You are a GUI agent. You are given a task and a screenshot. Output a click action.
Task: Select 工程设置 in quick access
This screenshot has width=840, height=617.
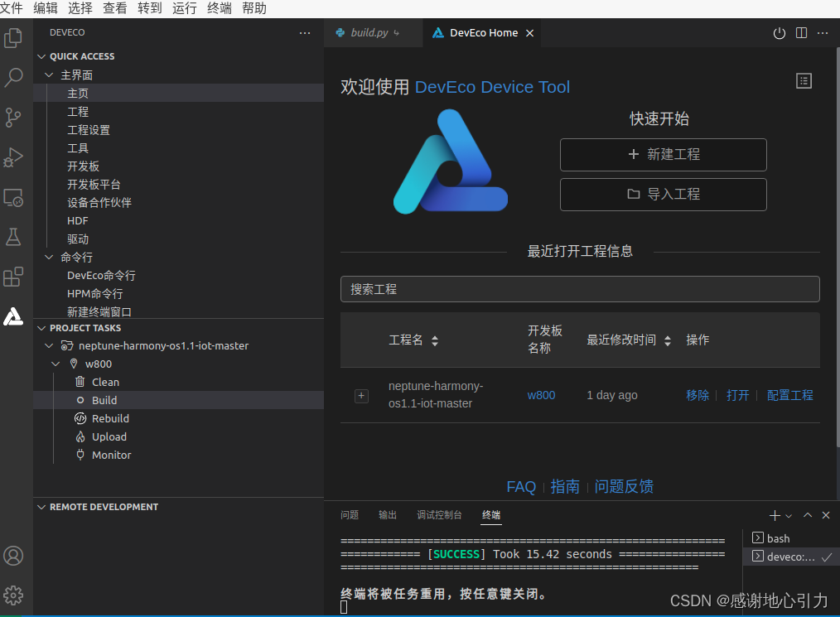tap(89, 130)
